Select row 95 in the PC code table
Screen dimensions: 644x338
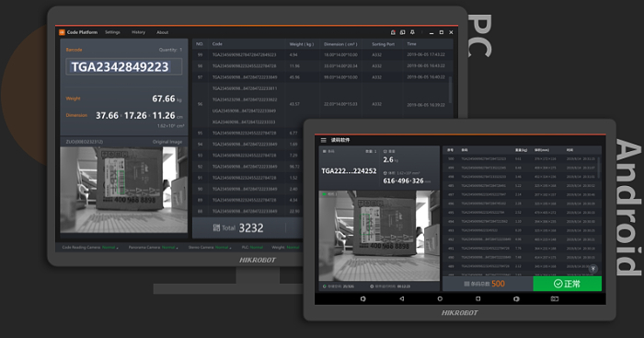[x=247, y=133]
